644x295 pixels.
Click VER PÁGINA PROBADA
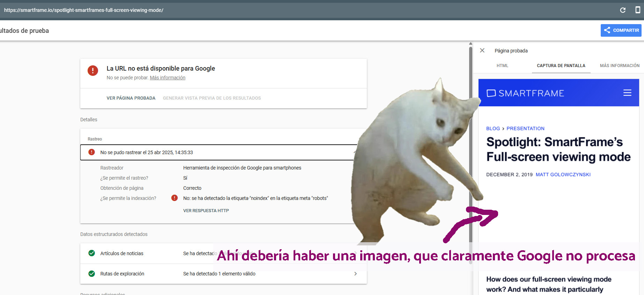[x=131, y=98]
